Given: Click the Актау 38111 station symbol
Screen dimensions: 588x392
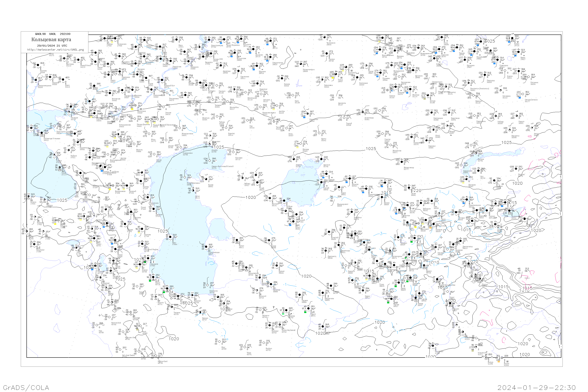Looking at the screenshot, I should click(193, 191).
